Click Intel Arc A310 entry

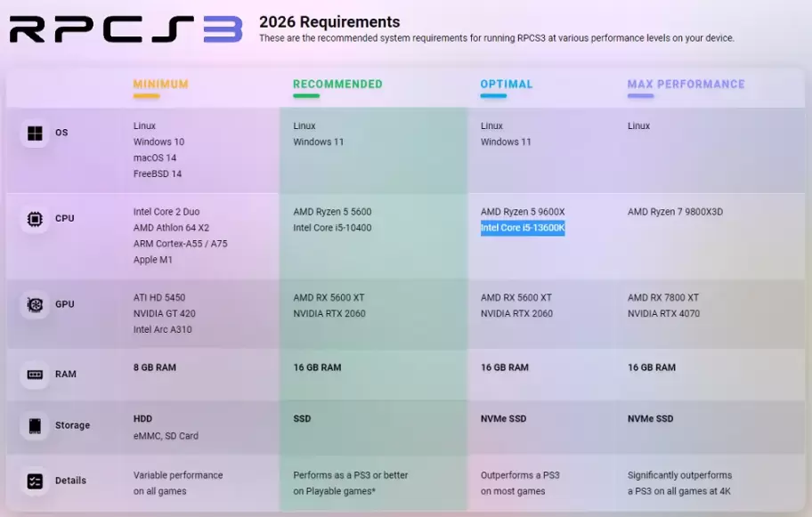click(162, 329)
